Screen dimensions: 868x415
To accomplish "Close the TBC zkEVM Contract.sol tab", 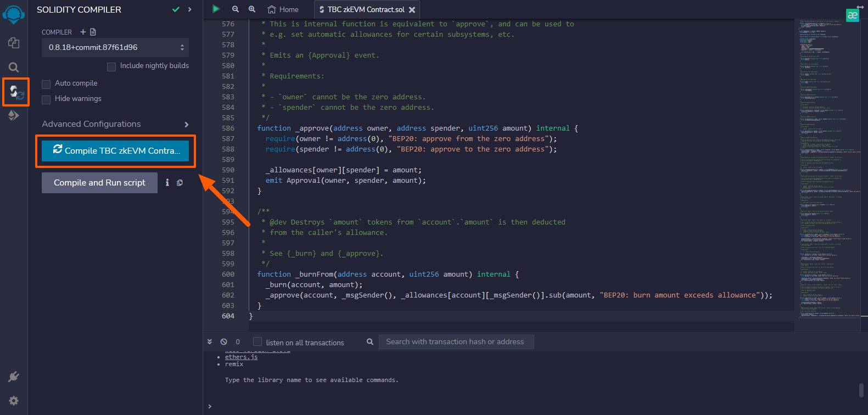I will click(412, 10).
